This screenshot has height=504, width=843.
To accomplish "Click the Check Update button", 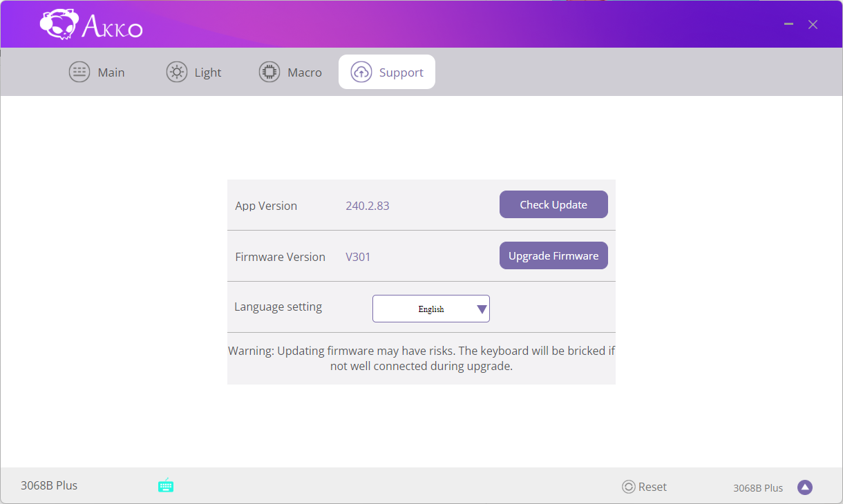I will (553, 204).
